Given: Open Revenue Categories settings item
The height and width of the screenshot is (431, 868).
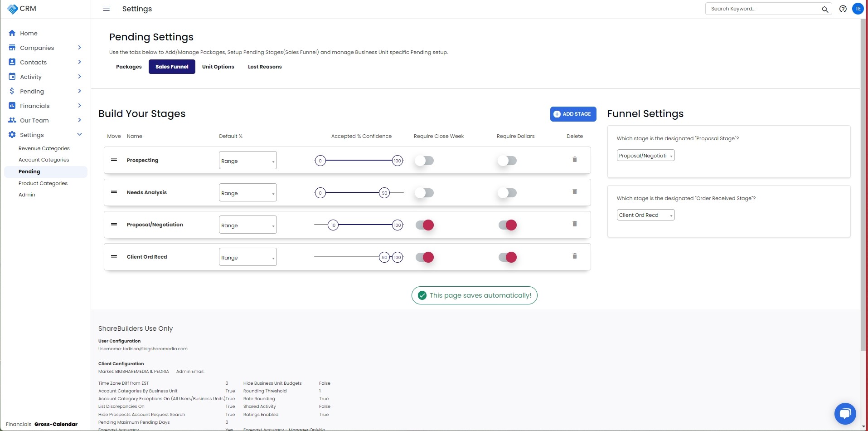Looking at the screenshot, I should [x=44, y=148].
